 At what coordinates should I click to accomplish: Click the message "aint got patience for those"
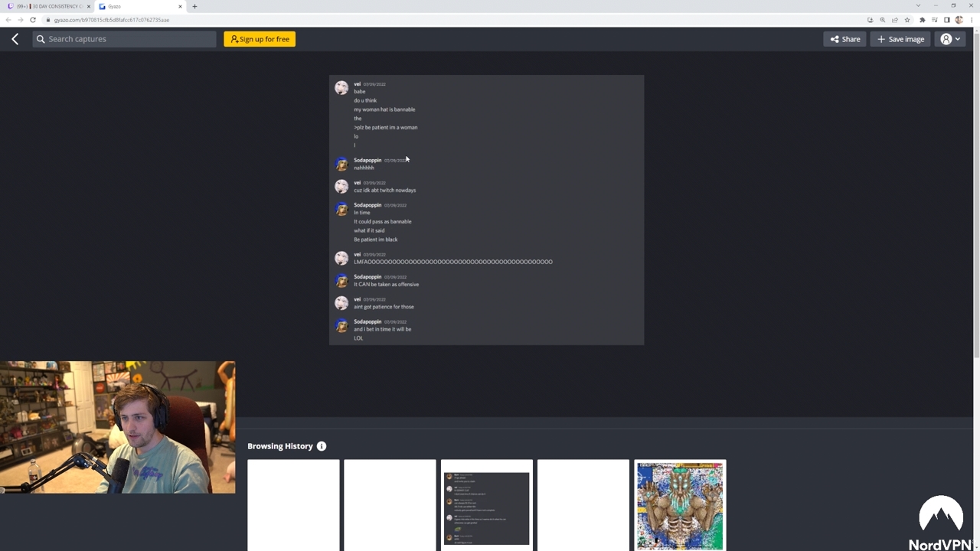coord(384,307)
